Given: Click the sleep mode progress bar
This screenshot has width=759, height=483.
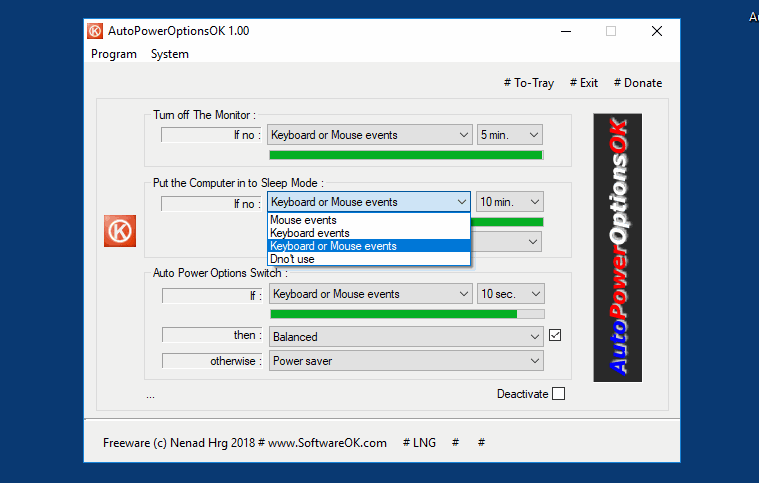Looking at the screenshot, I should (507, 222).
